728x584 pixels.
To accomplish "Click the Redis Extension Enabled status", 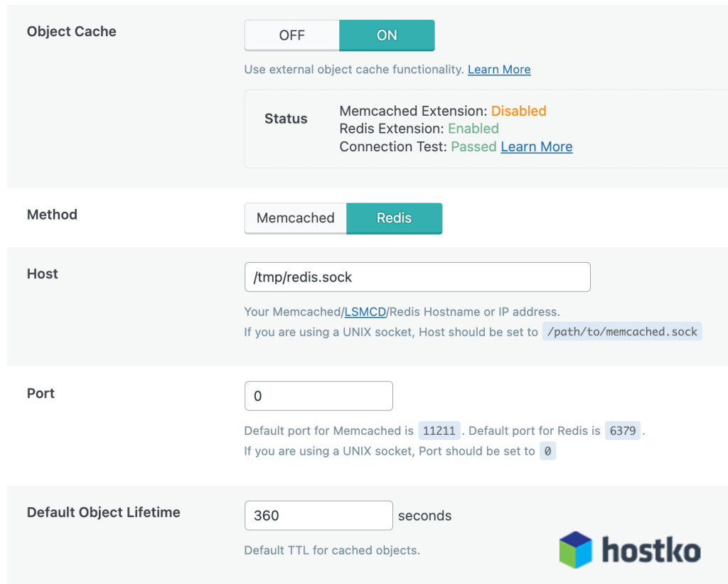I will click(473, 129).
